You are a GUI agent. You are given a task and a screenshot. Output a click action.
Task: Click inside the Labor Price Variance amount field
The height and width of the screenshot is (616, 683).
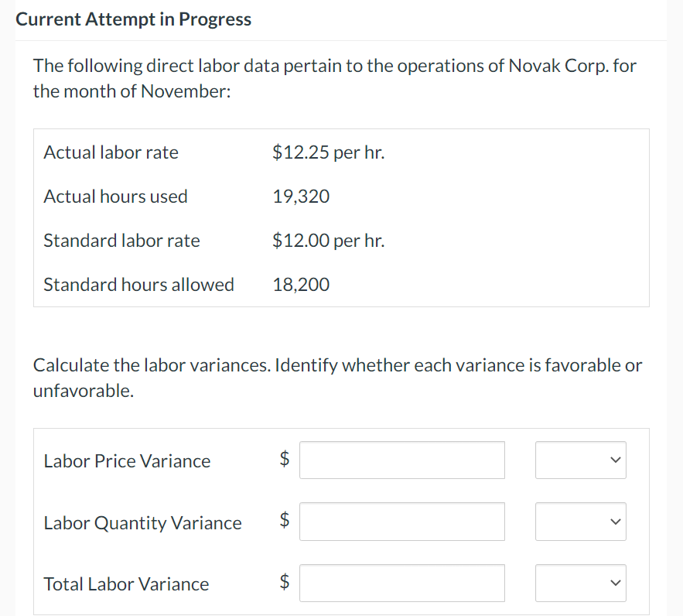click(401, 460)
